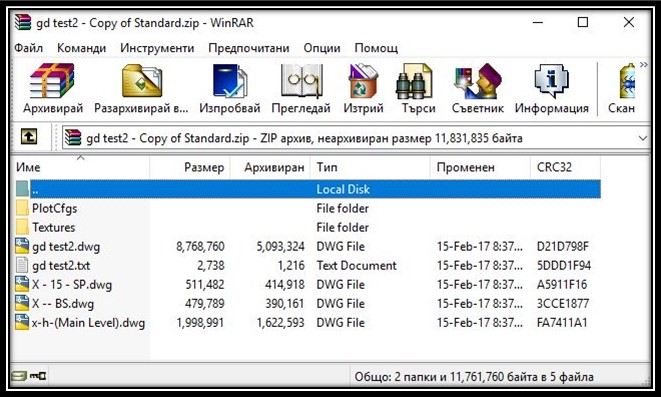Click CRC32 value 5DDD1F94
The width and height of the screenshot is (661, 397).
(x=563, y=266)
